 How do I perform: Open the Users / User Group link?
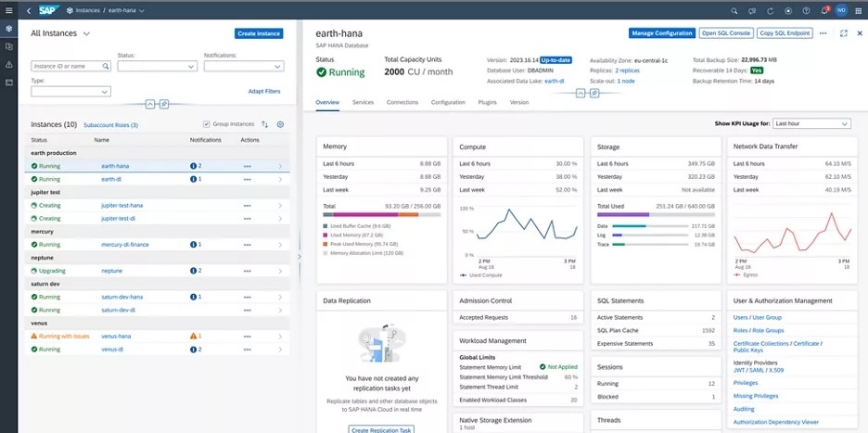pos(758,318)
